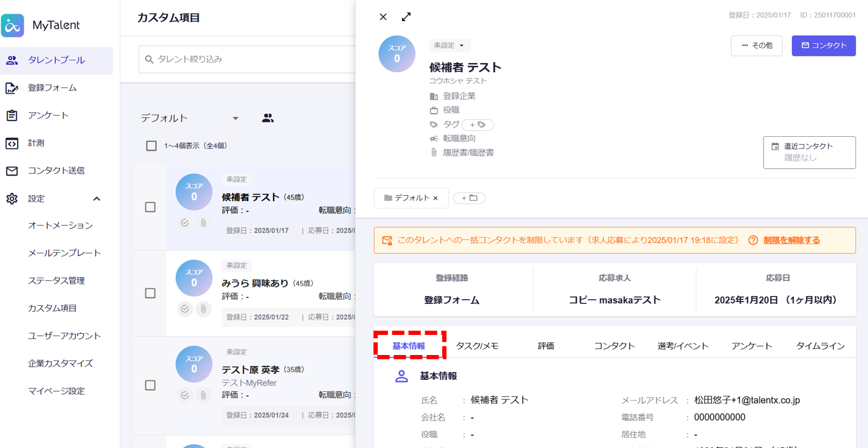Expand the デフォルト list dropdown
Screen dimensions: 868x448
235,119
